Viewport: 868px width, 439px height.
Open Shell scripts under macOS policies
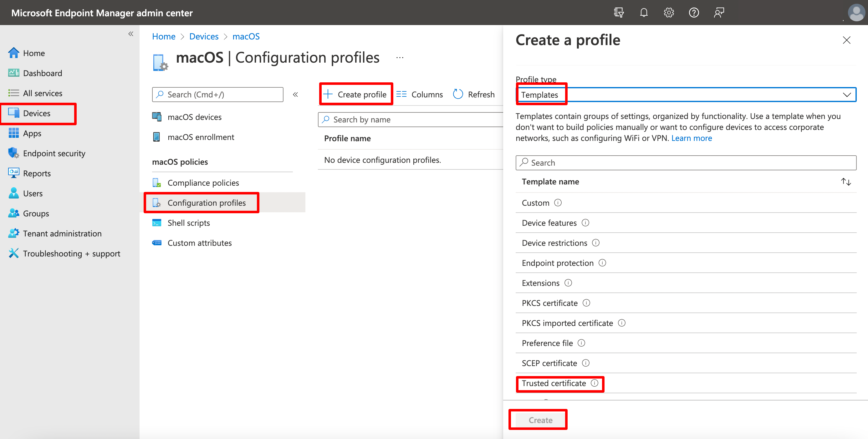tap(188, 223)
